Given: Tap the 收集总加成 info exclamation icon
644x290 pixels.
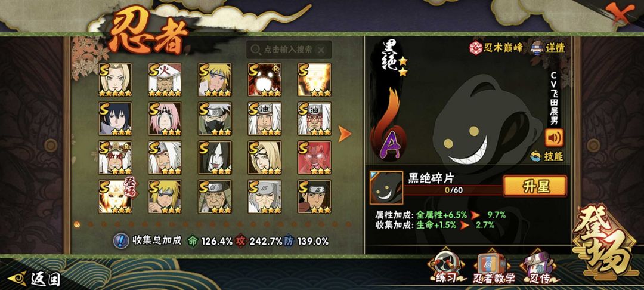Looking at the screenshot, I should click(120, 240).
